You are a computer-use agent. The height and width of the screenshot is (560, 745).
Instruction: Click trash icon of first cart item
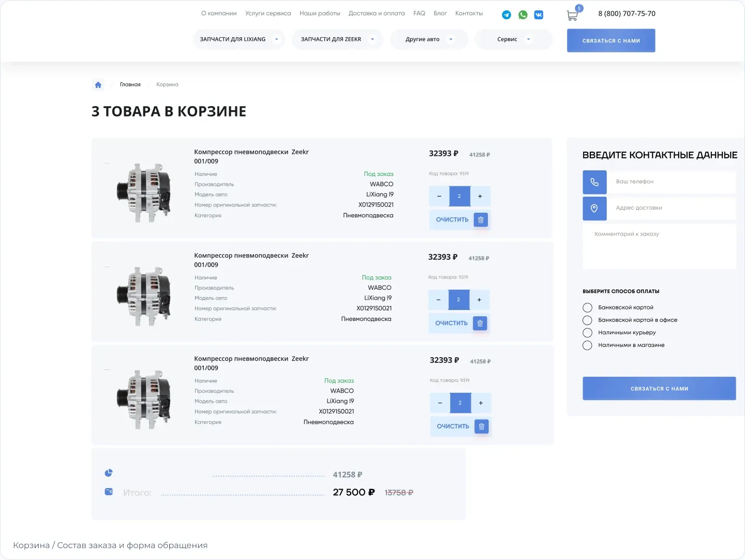481,220
